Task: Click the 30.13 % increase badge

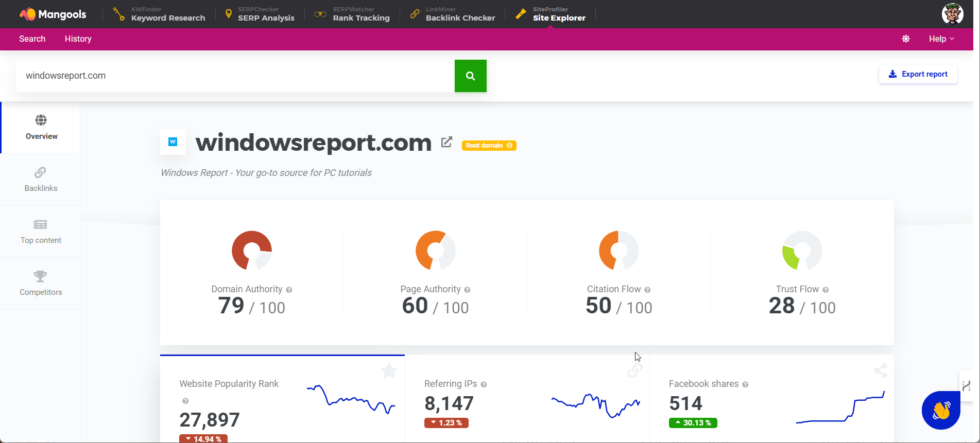Action: point(693,423)
